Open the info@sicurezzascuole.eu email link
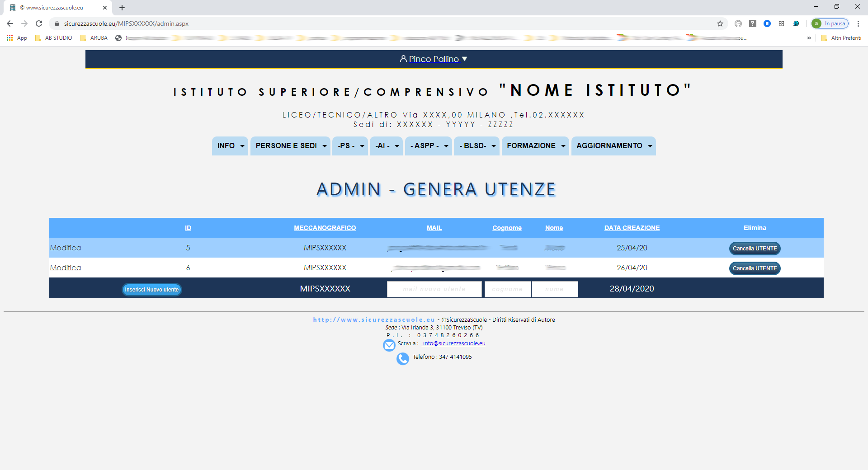The width and height of the screenshot is (868, 470). pos(453,343)
